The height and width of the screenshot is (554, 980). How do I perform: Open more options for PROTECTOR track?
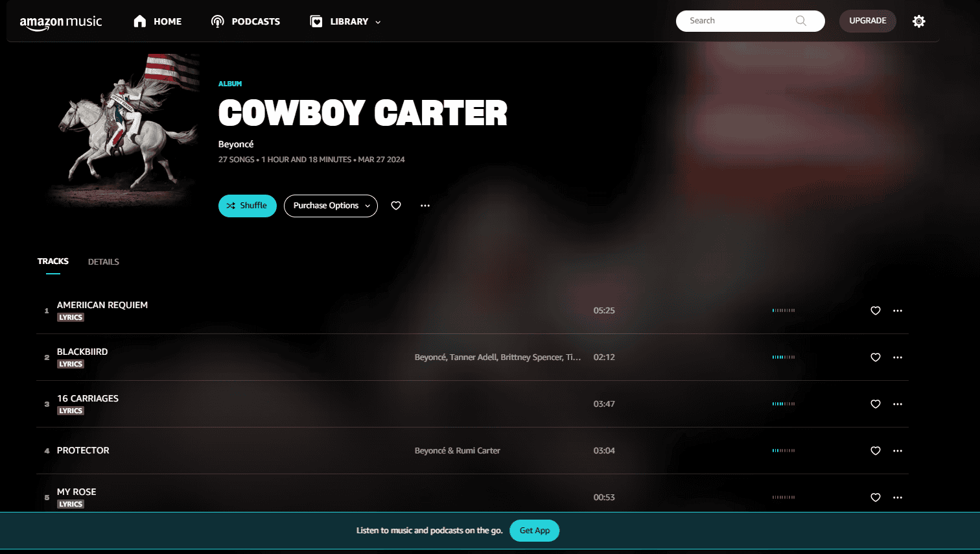(x=898, y=451)
